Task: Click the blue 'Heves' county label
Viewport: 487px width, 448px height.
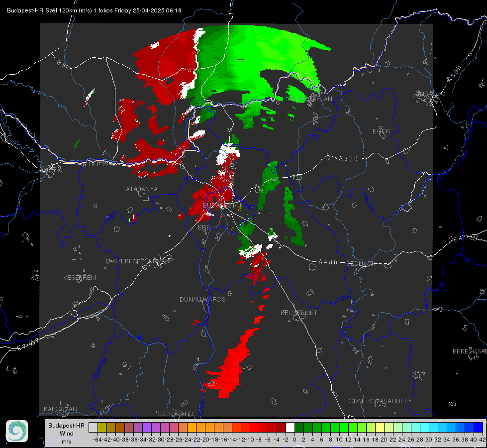Action: tap(367, 202)
